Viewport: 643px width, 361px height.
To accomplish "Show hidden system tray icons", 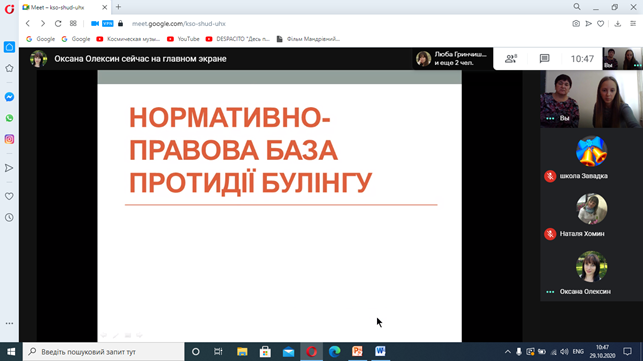I will point(508,352).
